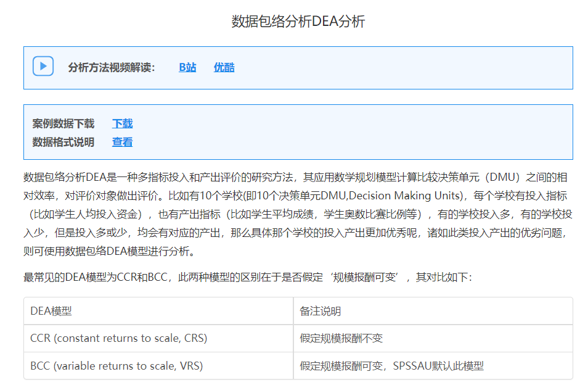588x390 pixels.
Task: Click the BCC (variable returns to scale, VRS) cell
Action: (x=158, y=366)
